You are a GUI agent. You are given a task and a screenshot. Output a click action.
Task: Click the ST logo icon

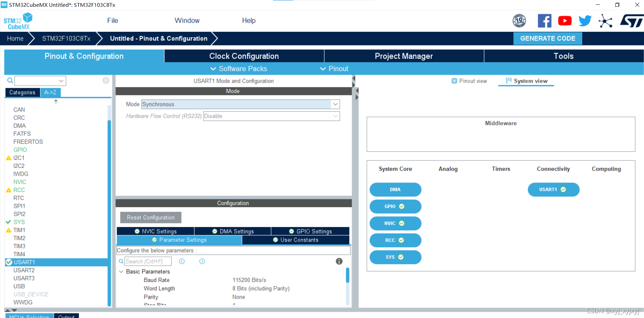[x=632, y=21]
